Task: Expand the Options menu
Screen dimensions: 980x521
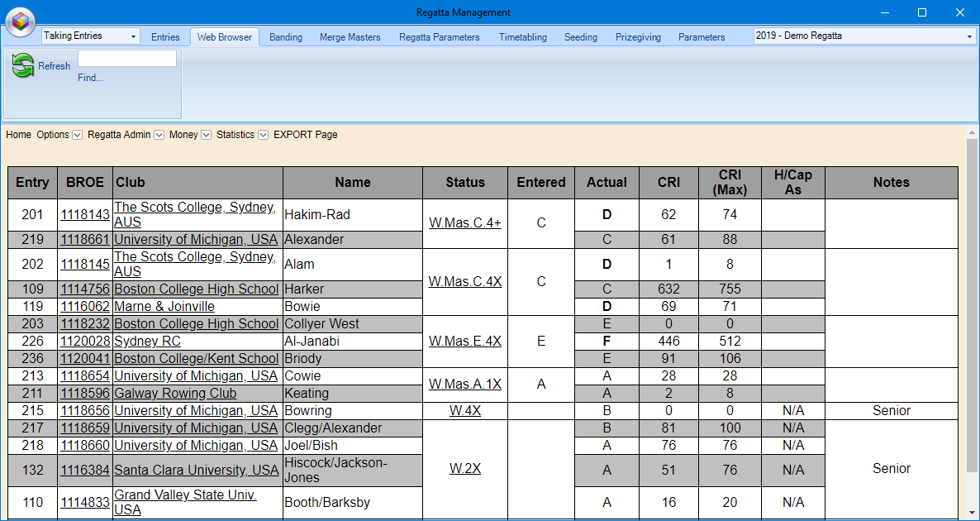Action: coord(77,135)
